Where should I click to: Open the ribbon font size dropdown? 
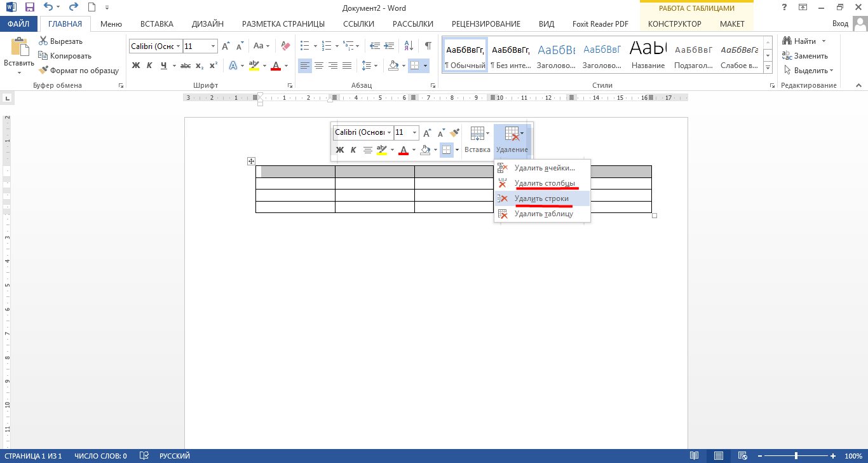pyautogui.click(x=213, y=46)
